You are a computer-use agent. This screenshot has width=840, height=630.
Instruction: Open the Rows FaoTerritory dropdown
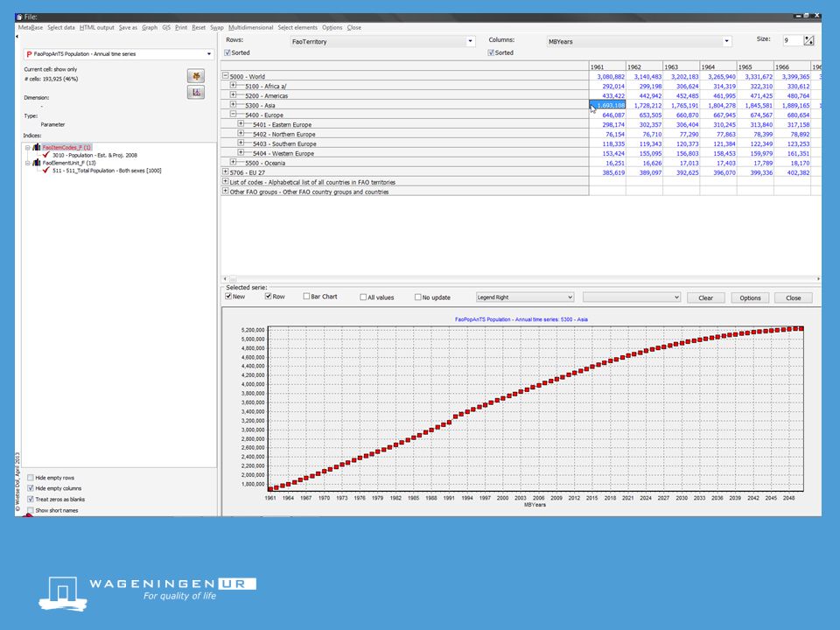point(470,41)
